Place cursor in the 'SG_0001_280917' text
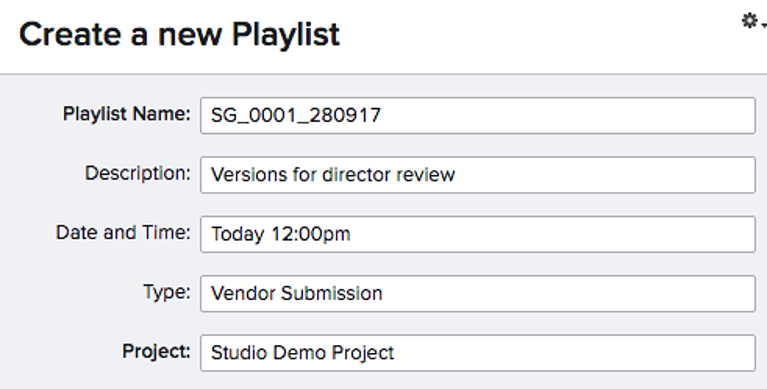The width and height of the screenshot is (767, 389). pyautogui.click(x=295, y=116)
